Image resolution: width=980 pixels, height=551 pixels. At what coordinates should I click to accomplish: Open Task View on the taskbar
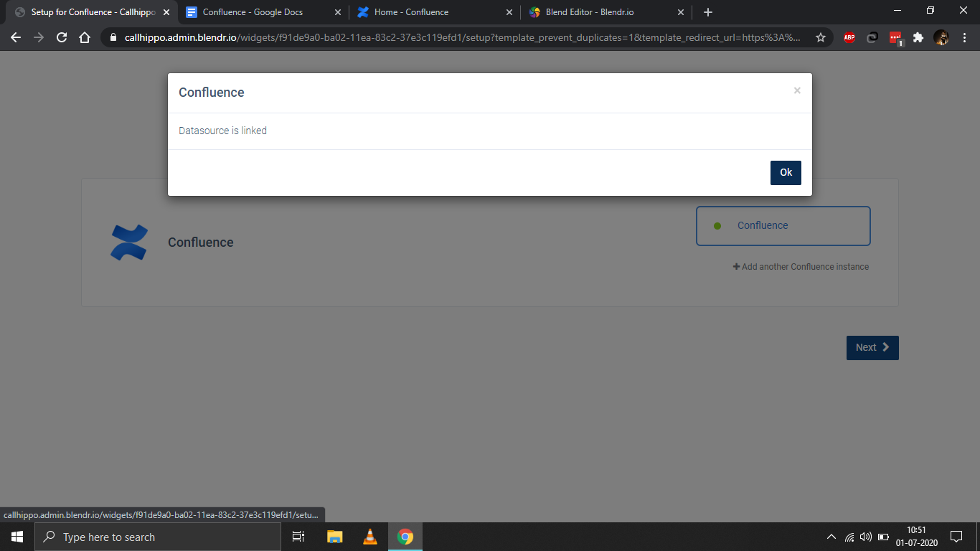point(298,537)
